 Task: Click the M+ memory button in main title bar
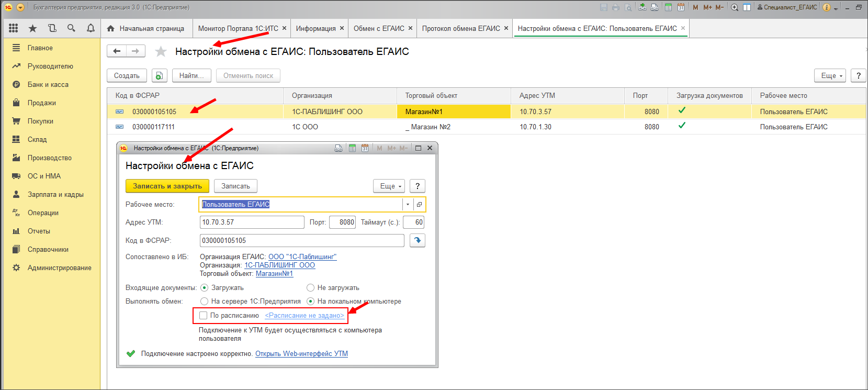[x=707, y=7]
